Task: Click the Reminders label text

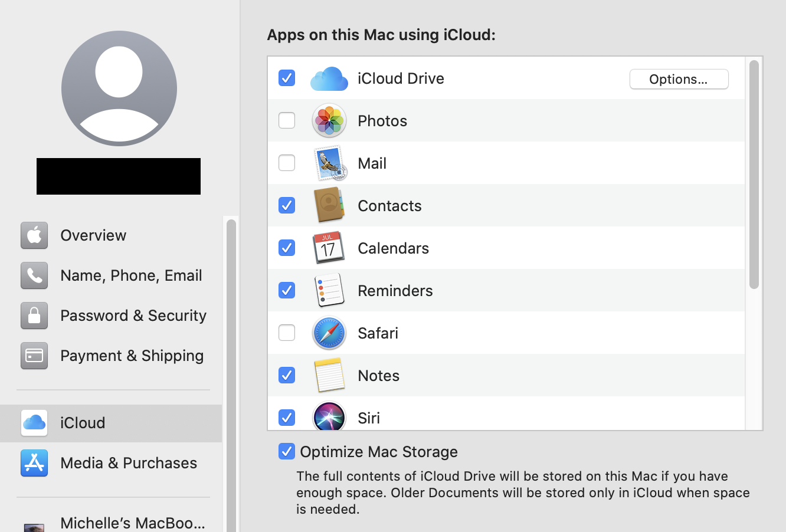Action: tap(395, 291)
